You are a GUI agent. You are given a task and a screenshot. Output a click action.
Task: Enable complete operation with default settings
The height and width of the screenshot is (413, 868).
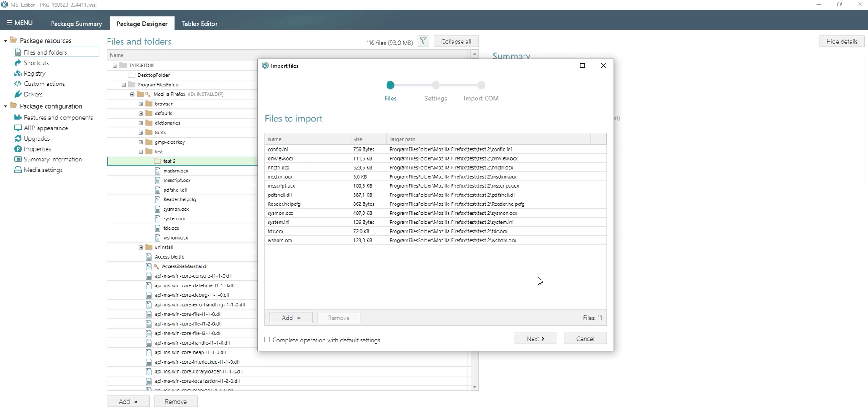point(267,340)
